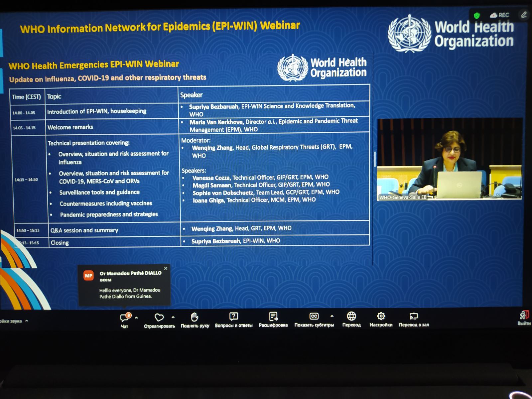Expand captions options chevron
Screen dimensions: 532x399
(x=332, y=316)
